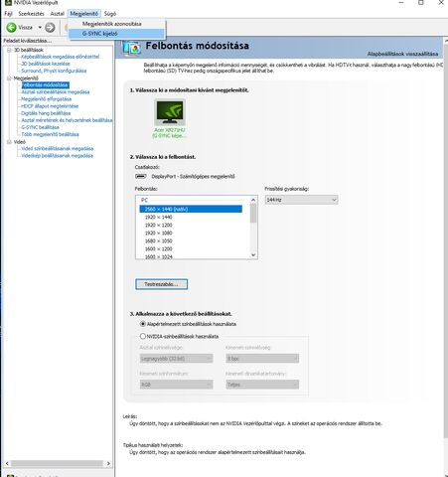Open the Asztal menu

tap(57, 14)
